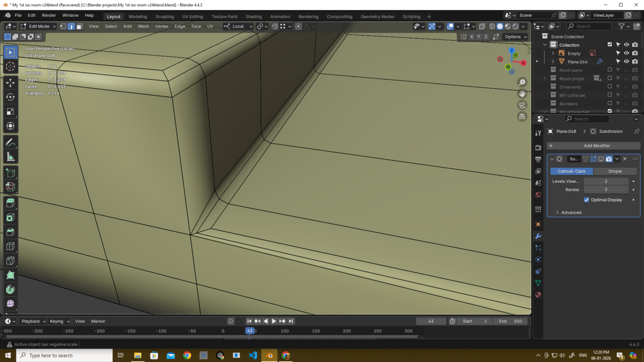Viewport: 644px width, 362px height.
Task: Switch to face select mode
Action: tap(79, 26)
